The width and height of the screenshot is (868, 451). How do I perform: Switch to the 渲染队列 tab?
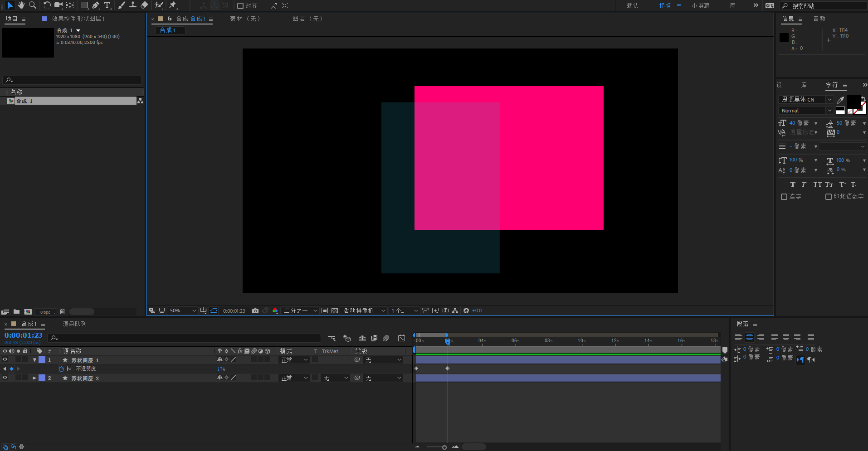click(x=74, y=324)
